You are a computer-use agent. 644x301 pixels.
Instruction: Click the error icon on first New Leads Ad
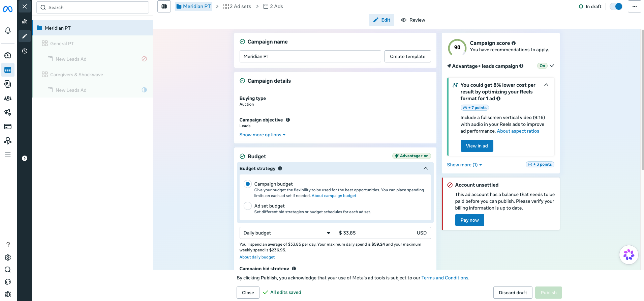point(144,59)
